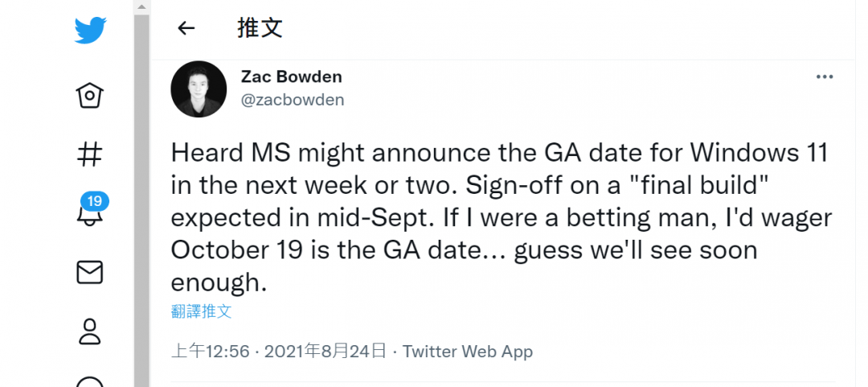Click 翻譯推文 to translate the tweet
The height and width of the screenshot is (387, 868).
click(x=201, y=311)
